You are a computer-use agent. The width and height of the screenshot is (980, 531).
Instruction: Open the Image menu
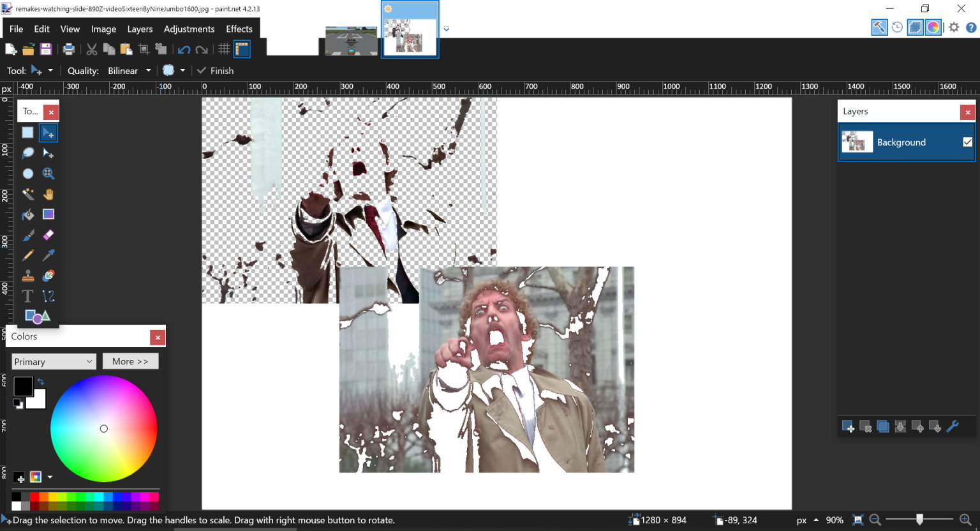coord(103,29)
